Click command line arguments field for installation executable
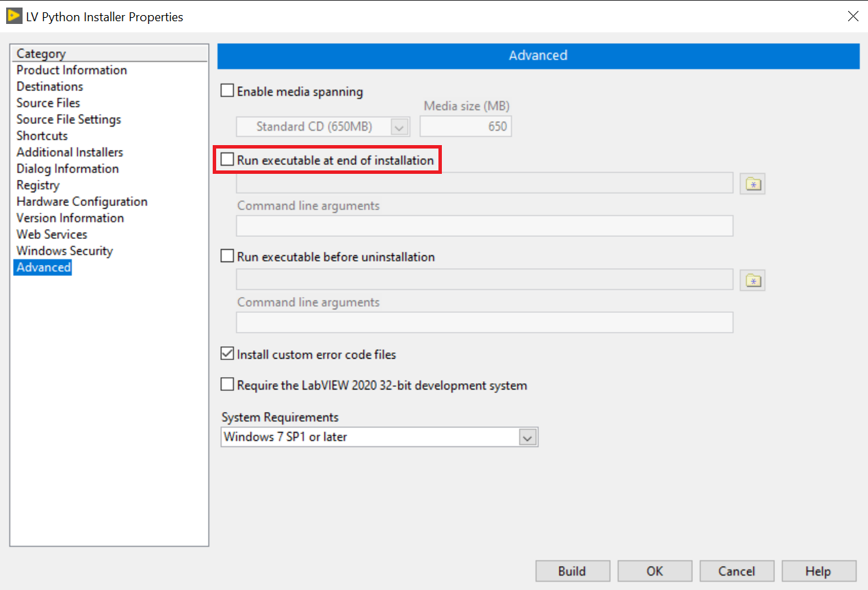 coord(485,226)
